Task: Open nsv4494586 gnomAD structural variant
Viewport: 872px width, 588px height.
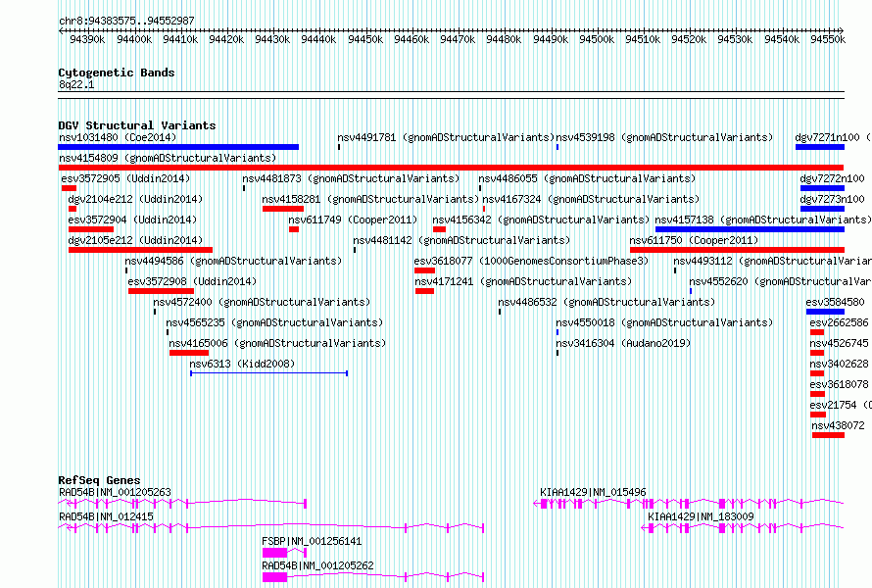Action: click(233, 261)
